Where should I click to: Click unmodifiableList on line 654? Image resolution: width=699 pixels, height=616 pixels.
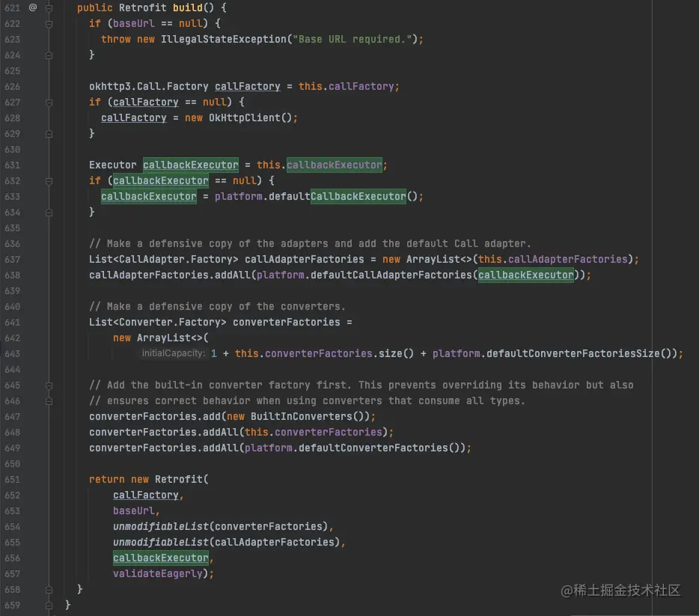click(x=160, y=526)
